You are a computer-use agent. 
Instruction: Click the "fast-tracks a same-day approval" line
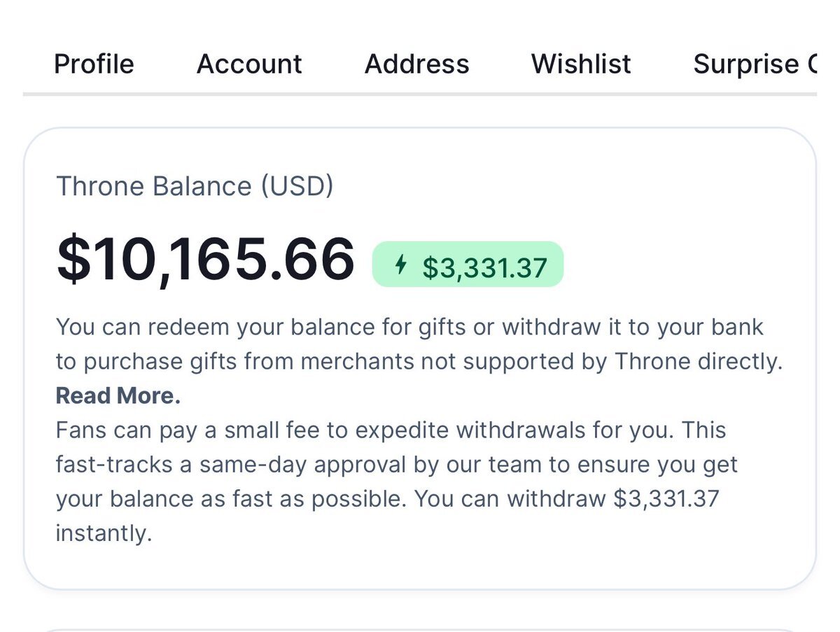pyautogui.click(x=397, y=465)
